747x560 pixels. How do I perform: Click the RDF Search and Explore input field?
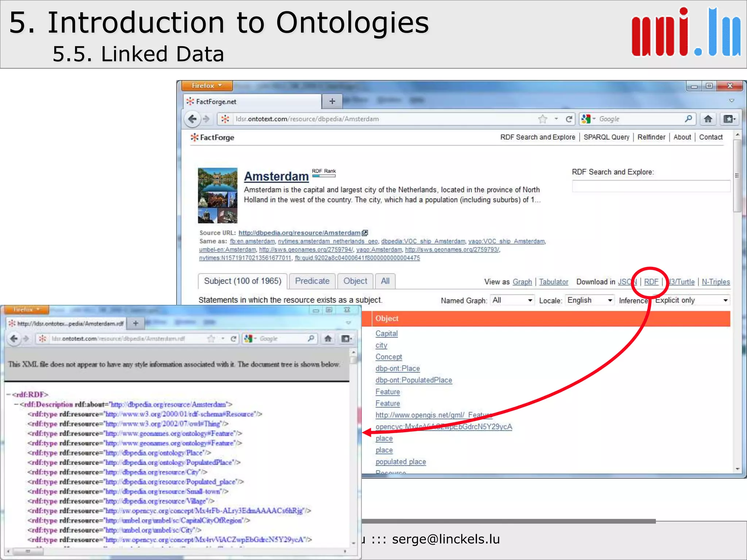tap(651, 186)
